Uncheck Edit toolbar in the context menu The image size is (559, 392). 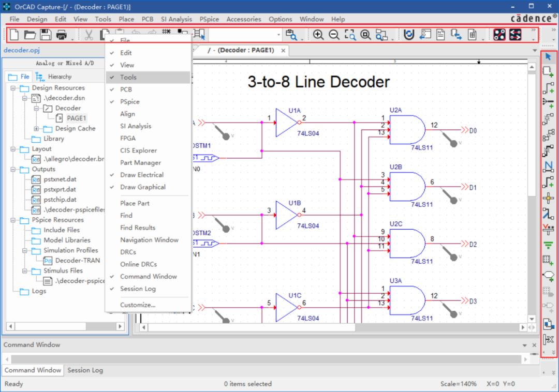coord(148,53)
